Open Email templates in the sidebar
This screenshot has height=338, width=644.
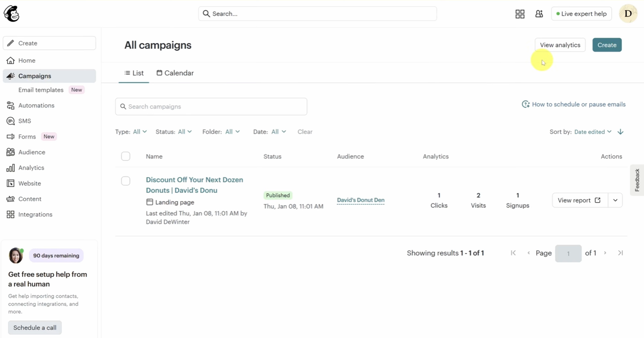tap(41, 90)
